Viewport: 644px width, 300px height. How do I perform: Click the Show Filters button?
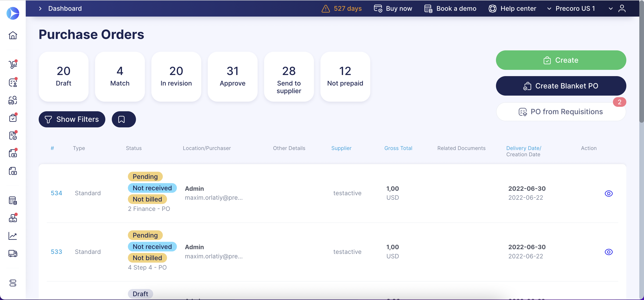click(x=72, y=119)
